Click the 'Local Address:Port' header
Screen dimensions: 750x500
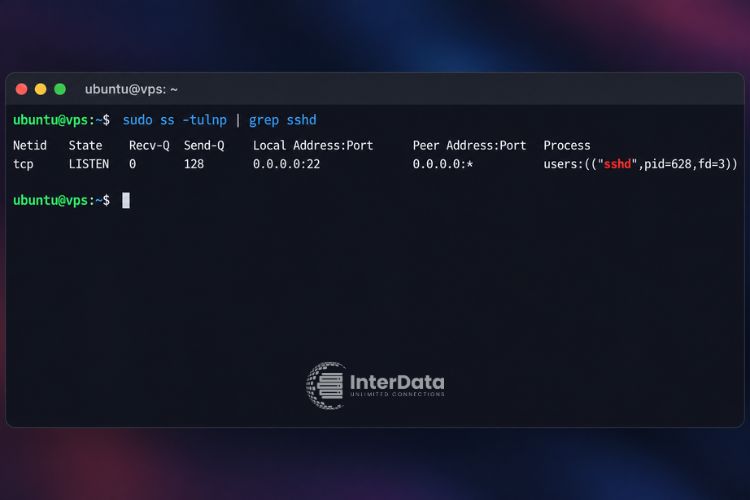[x=313, y=145]
